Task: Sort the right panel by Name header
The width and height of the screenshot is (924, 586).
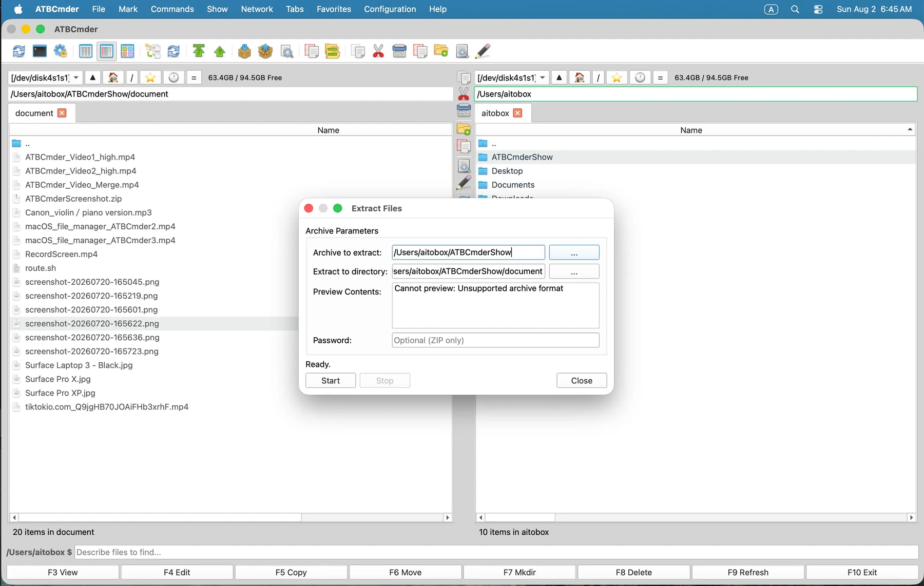Action: 691,130
